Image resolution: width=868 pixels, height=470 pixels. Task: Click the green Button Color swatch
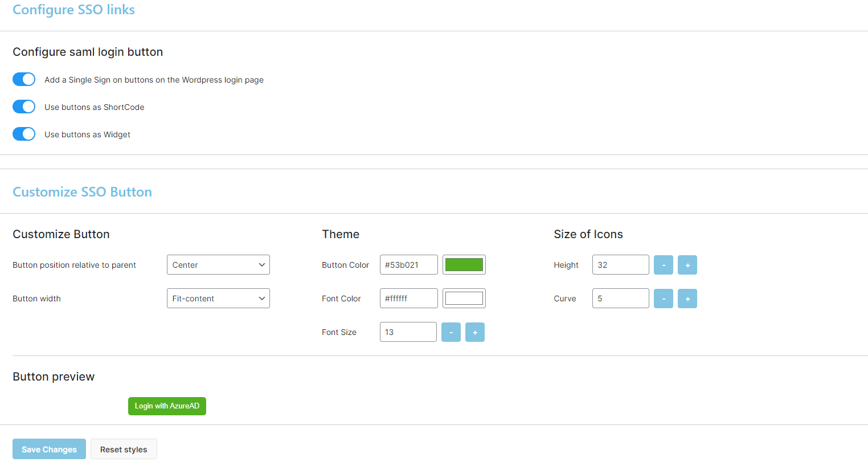464,264
